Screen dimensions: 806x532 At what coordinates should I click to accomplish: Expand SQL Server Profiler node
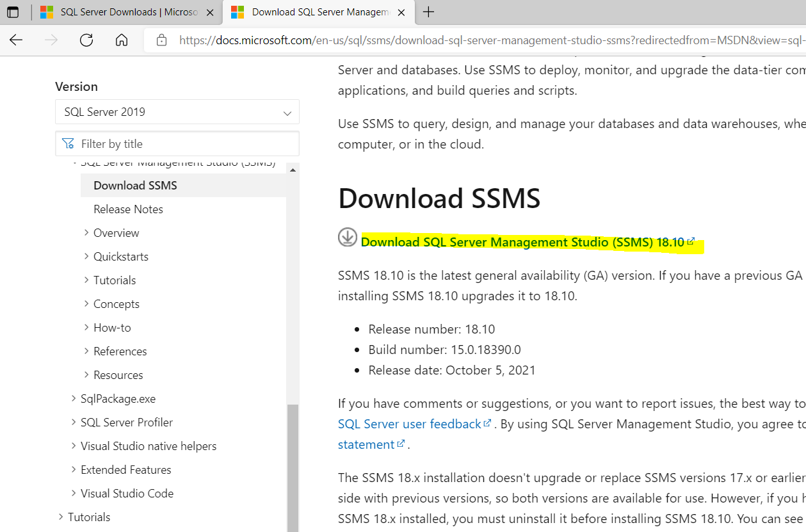tap(74, 423)
